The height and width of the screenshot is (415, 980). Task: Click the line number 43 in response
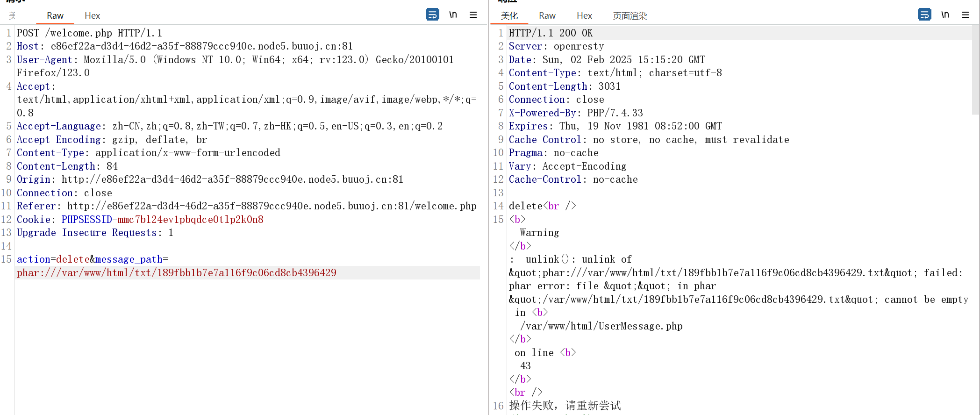pos(526,366)
